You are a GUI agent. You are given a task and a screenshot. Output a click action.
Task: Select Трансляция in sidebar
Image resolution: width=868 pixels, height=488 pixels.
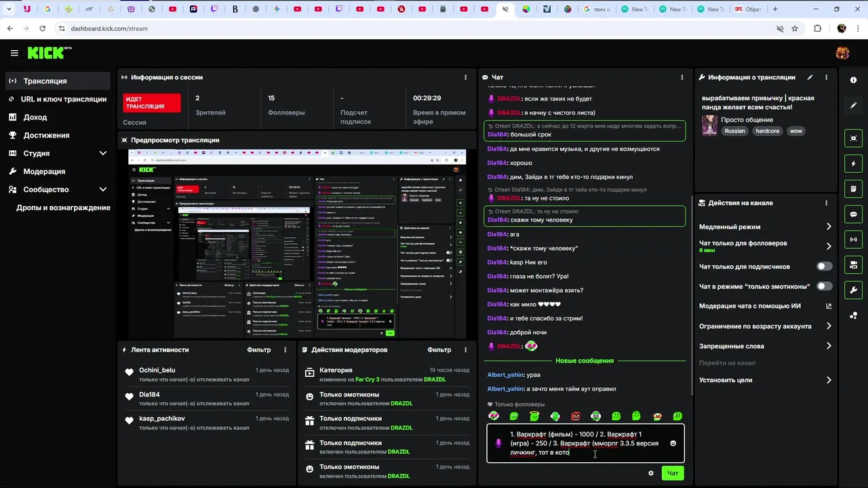pos(58,81)
